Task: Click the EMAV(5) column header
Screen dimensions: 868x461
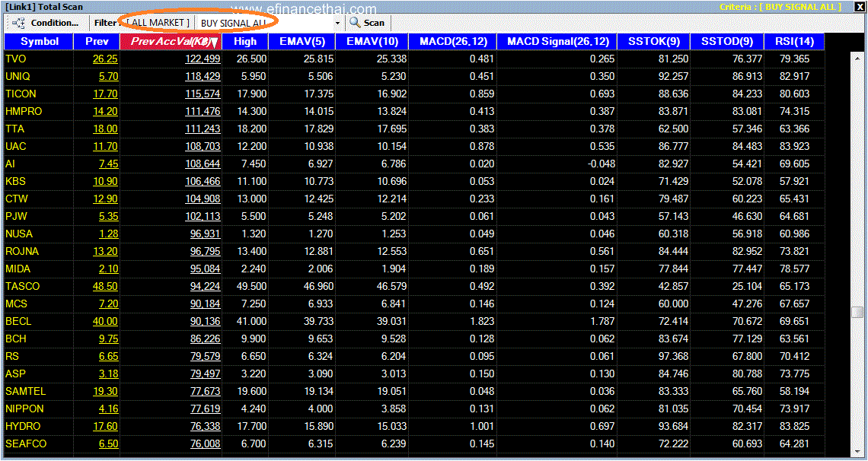Action: pos(302,41)
